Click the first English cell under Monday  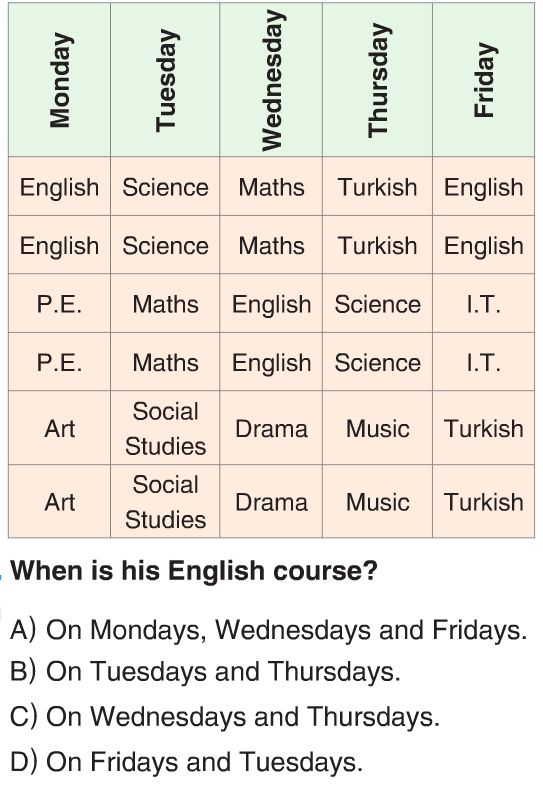(59, 186)
